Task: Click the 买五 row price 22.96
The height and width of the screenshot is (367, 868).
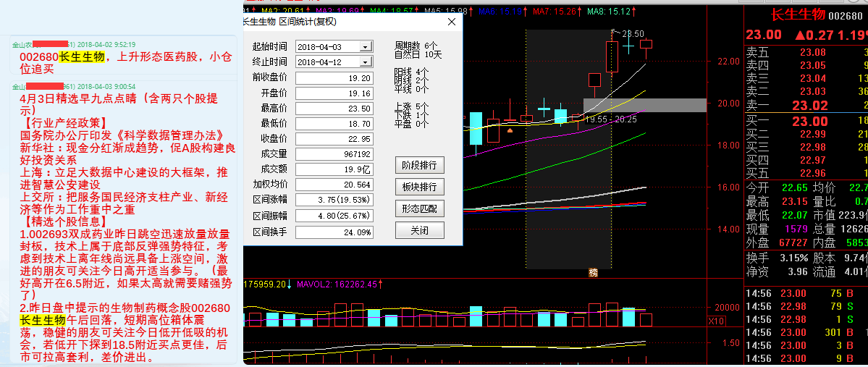Action: (813, 173)
